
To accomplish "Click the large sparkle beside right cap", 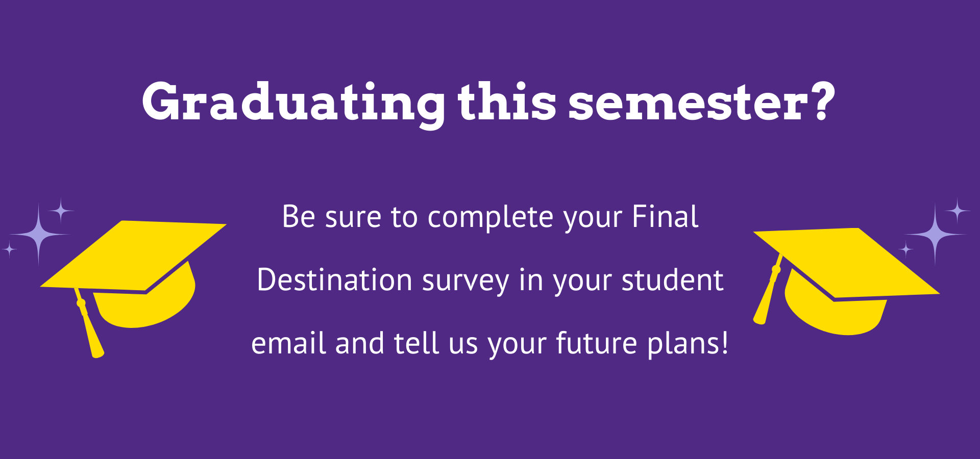I will coord(935,234).
